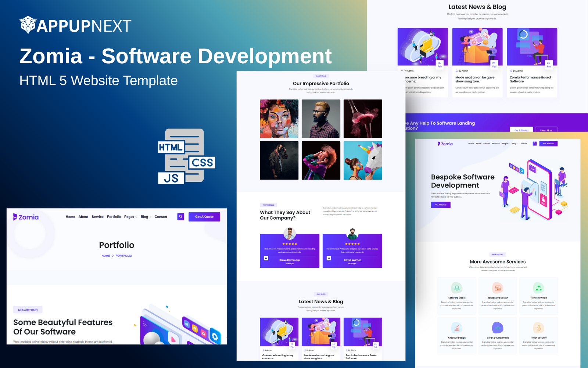The width and height of the screenshot is (588, 368).
Task: Click the Clean Development eye icon
Action: 498,328
